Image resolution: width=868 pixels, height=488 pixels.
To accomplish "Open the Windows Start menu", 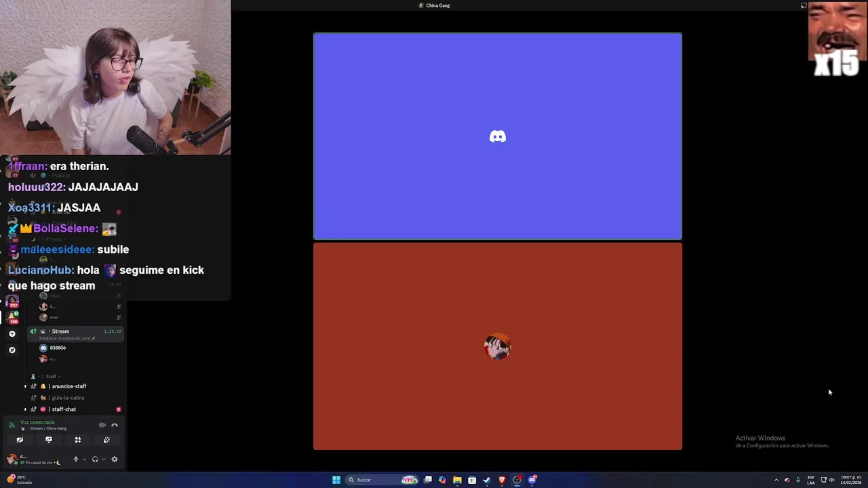I will 336,480.
